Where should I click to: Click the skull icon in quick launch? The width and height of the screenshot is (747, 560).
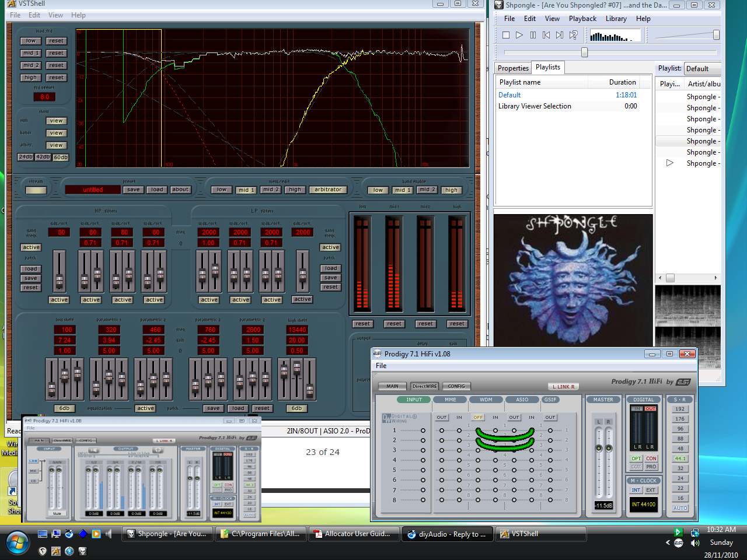[x=82, y=550]
